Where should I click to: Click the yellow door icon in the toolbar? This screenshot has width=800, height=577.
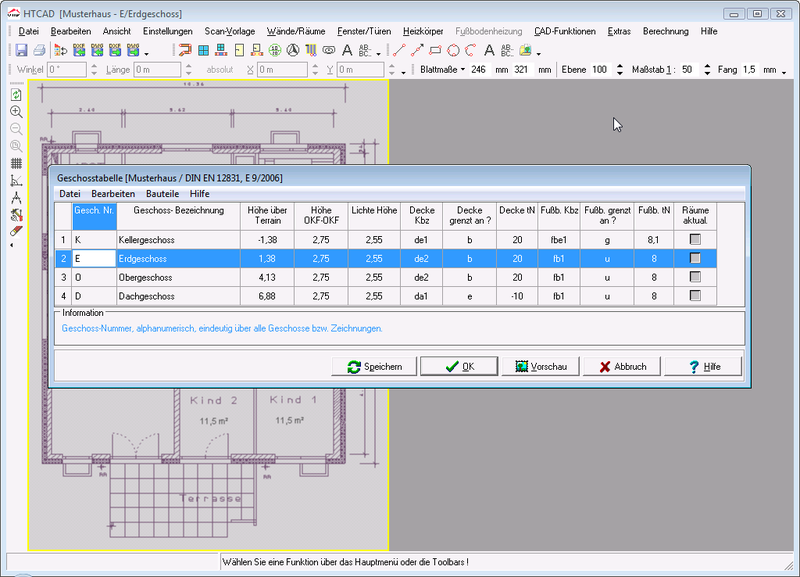(x=239, y=50)
